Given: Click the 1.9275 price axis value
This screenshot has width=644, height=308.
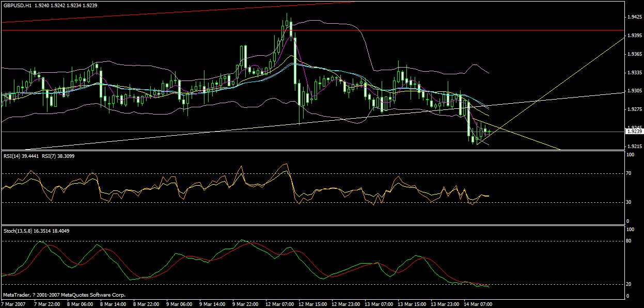Looking at the screenshot, I should tap(634, 109).
